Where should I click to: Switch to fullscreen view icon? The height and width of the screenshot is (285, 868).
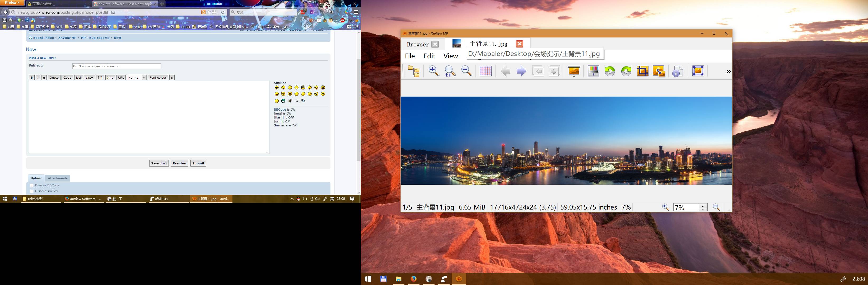point(698,71)
